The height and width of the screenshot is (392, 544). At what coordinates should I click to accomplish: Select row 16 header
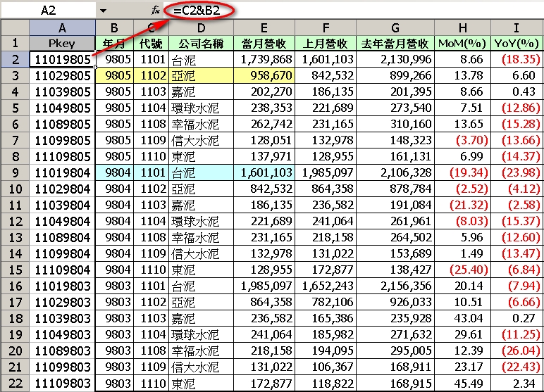click(15, 286)
